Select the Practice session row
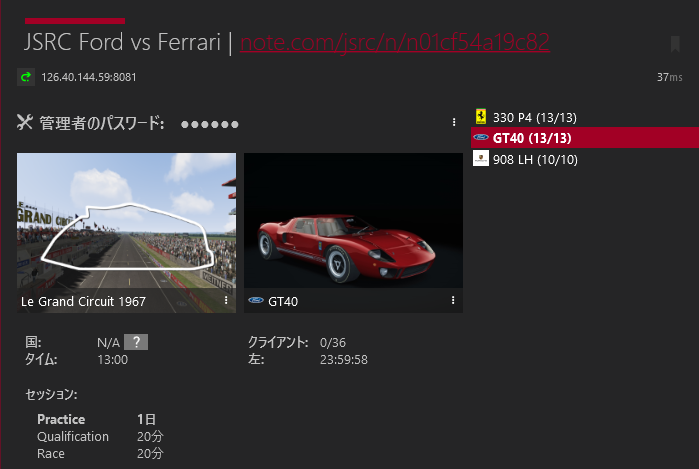The image size is (699, 469). pos(96,419)
